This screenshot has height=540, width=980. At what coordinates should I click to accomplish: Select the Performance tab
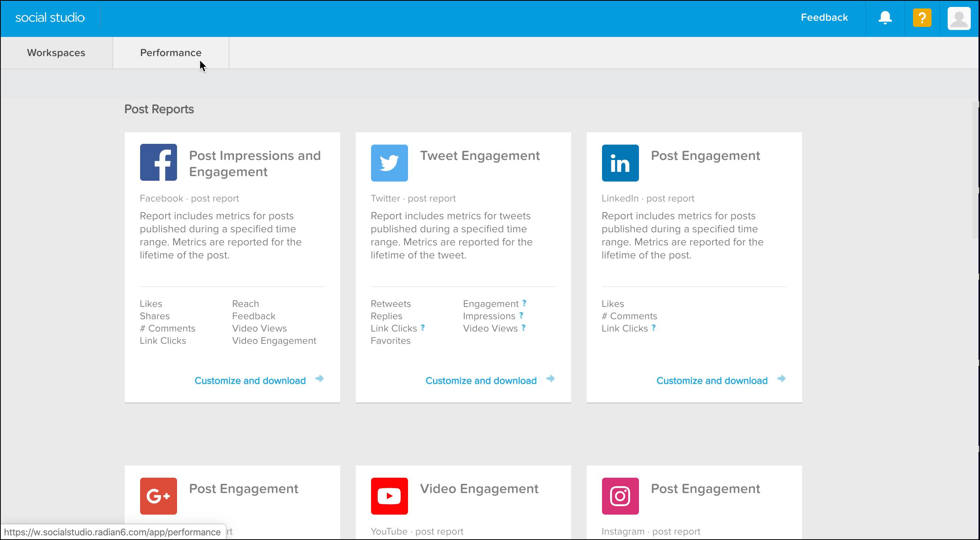(x=171, y=53)
